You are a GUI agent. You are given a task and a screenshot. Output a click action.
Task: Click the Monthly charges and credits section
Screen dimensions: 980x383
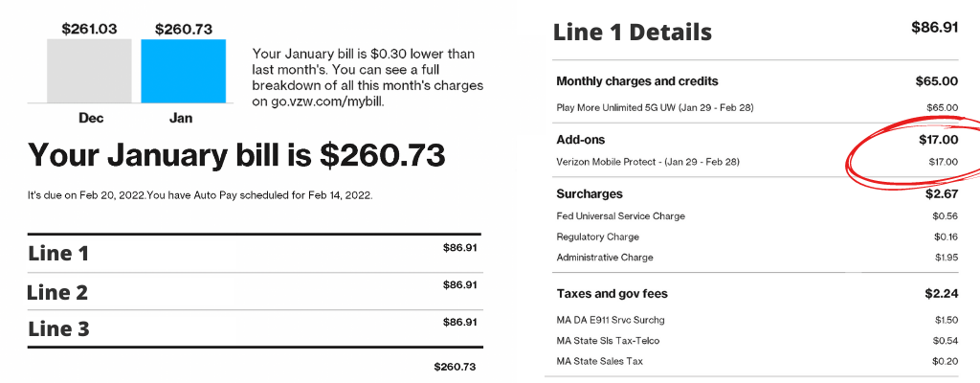click(636, 81)
